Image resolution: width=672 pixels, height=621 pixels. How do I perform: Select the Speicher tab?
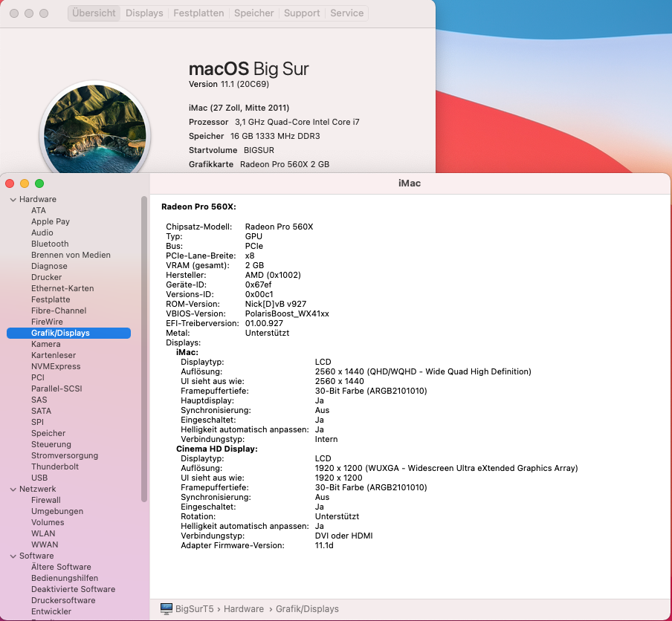(x=253, y=13)
